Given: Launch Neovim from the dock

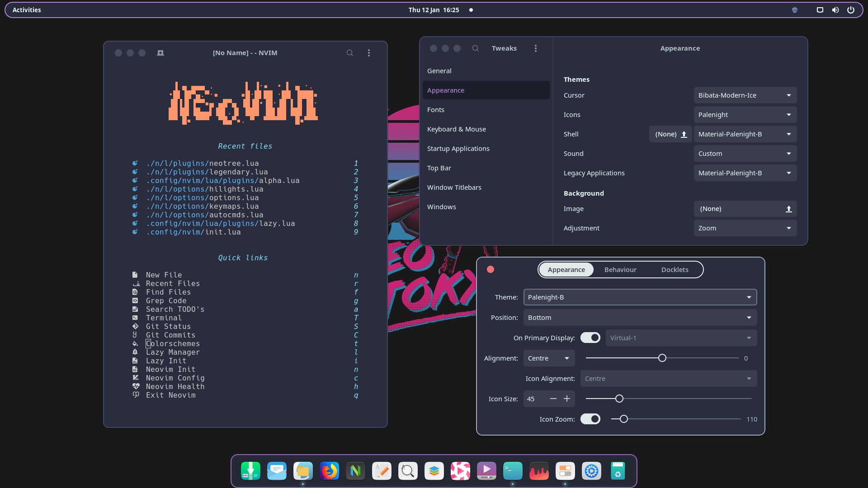Looking at the screenshot, I should click(x=355, y=471).
